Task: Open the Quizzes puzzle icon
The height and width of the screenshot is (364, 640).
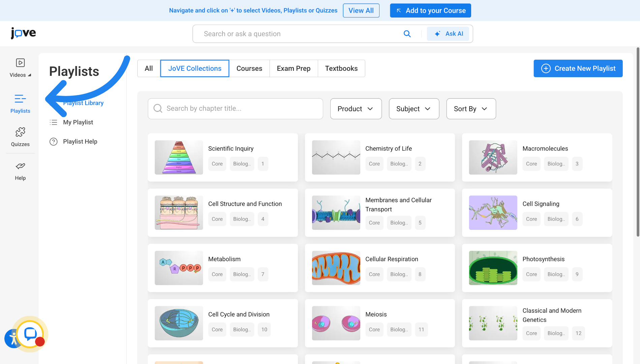Action: coord(20,132)
